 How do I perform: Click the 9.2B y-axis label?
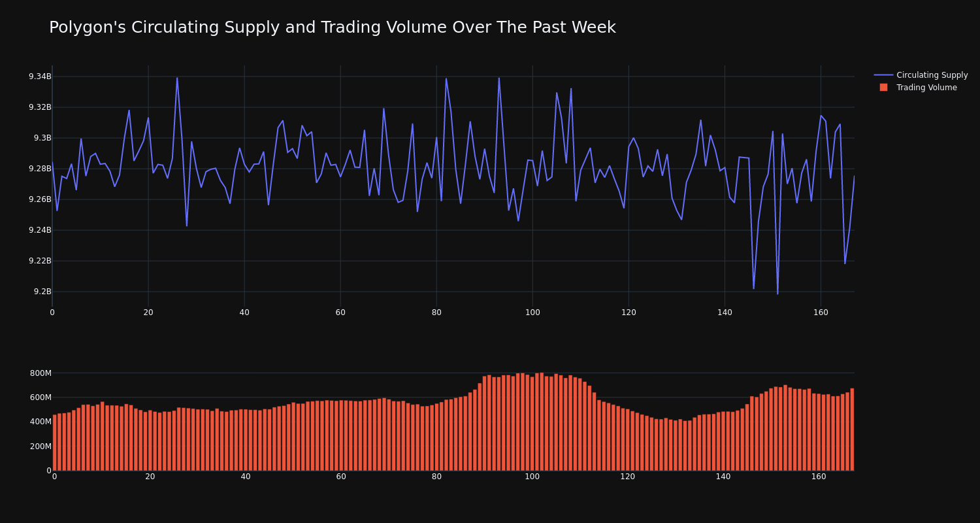(x=42, y=292)
